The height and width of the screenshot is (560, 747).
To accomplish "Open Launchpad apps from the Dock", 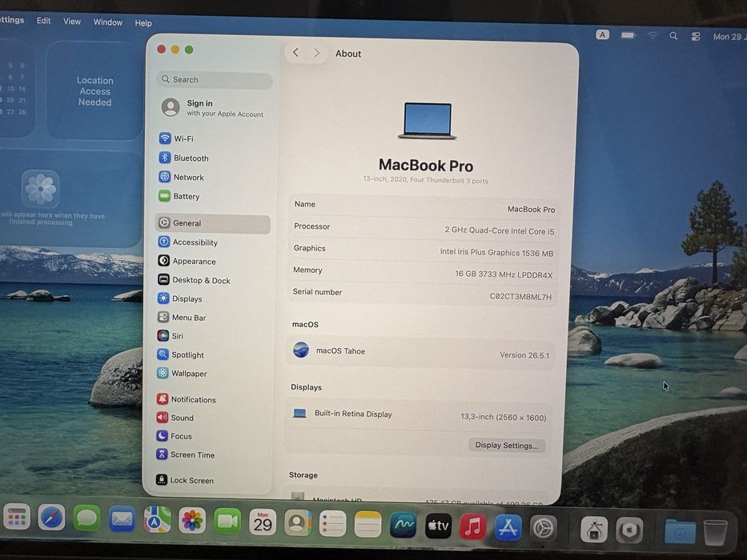I will pos(17,517).
